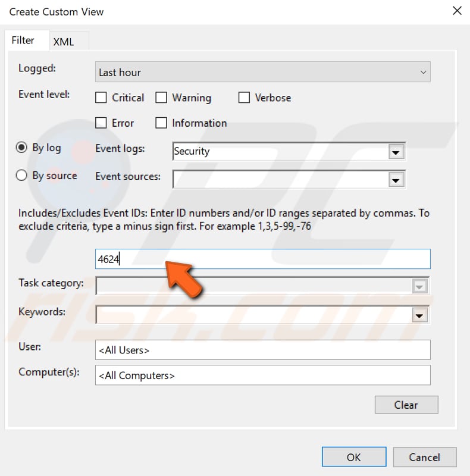Choose the By source radio button

click(x=21, y=176)
